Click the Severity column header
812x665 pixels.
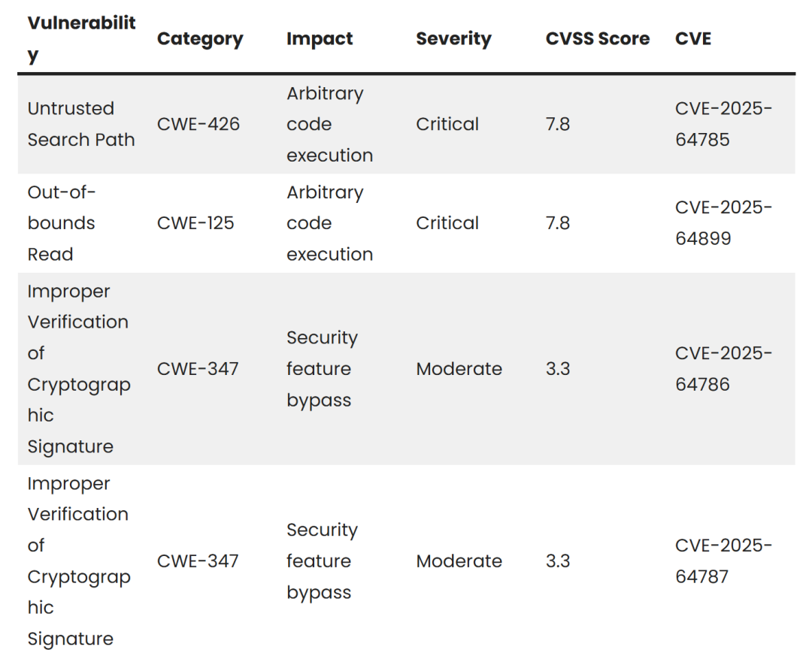point(453,39)
